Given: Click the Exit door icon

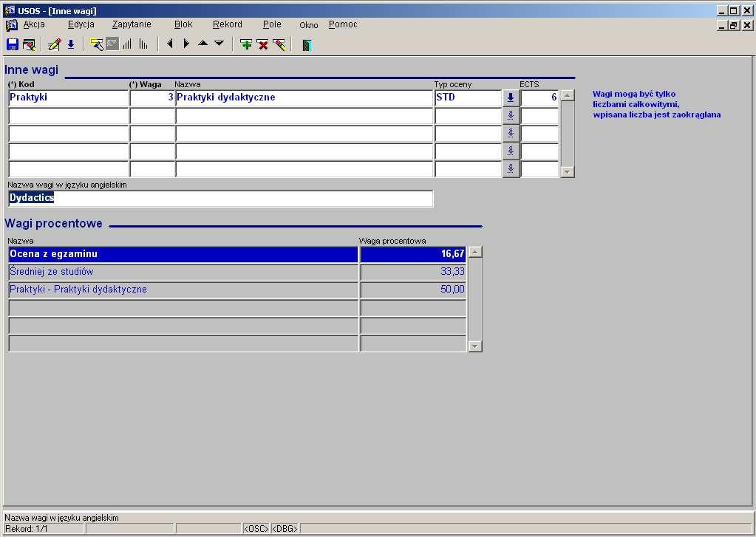Looking at the screenshot, I should (307, 45).
